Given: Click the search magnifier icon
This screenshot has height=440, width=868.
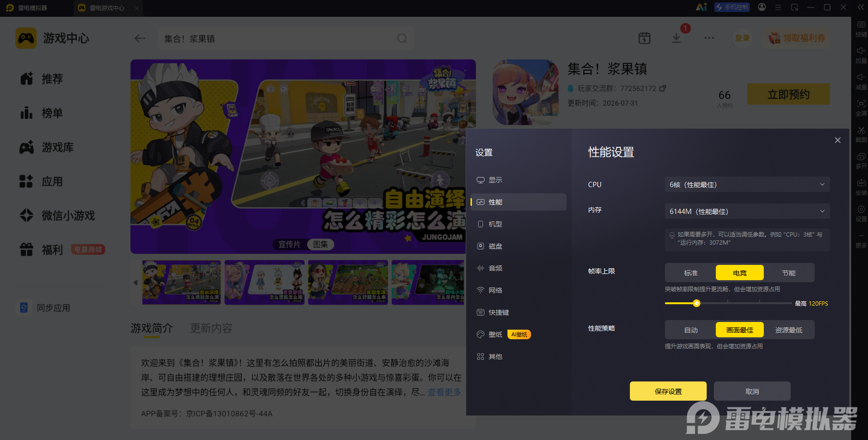Looking at the screenshot, I should pos(402,38).
